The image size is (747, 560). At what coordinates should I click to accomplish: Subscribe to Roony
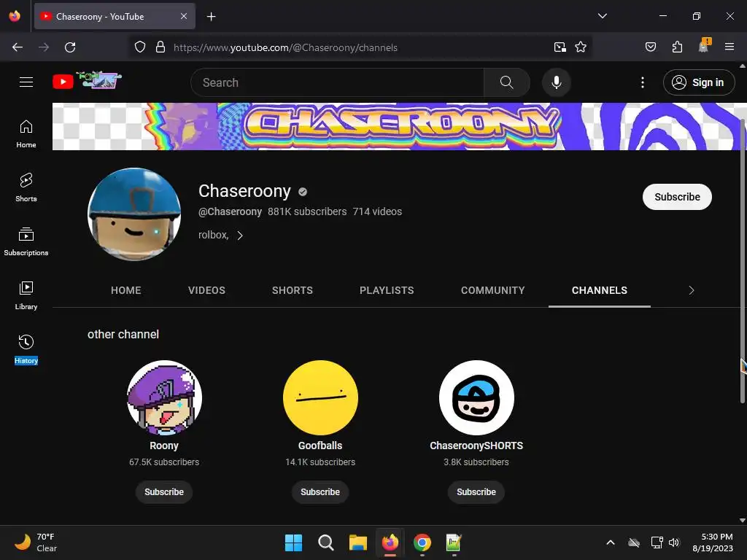[164, 492]
